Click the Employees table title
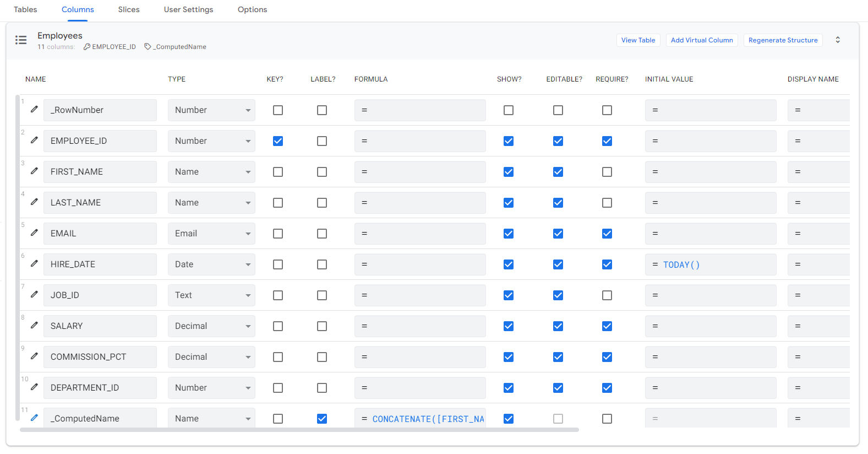The height and width of the screenshot is (454, 868). [60, 36]
